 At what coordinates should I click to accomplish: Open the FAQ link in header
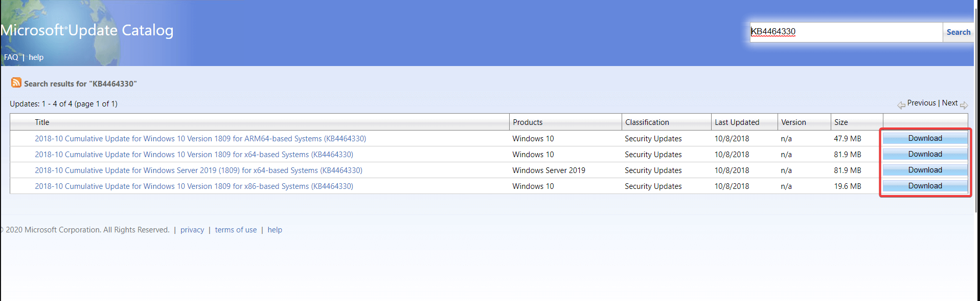tap(11, 57)
